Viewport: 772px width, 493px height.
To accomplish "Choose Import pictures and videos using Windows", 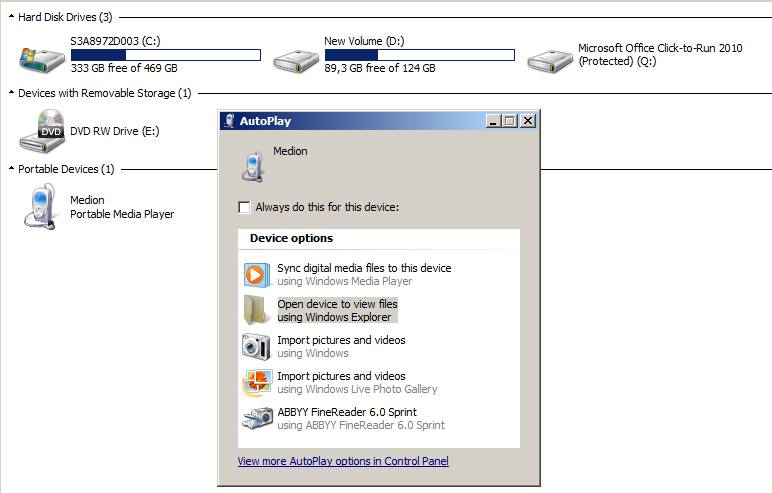I will [x=341, y=346].
